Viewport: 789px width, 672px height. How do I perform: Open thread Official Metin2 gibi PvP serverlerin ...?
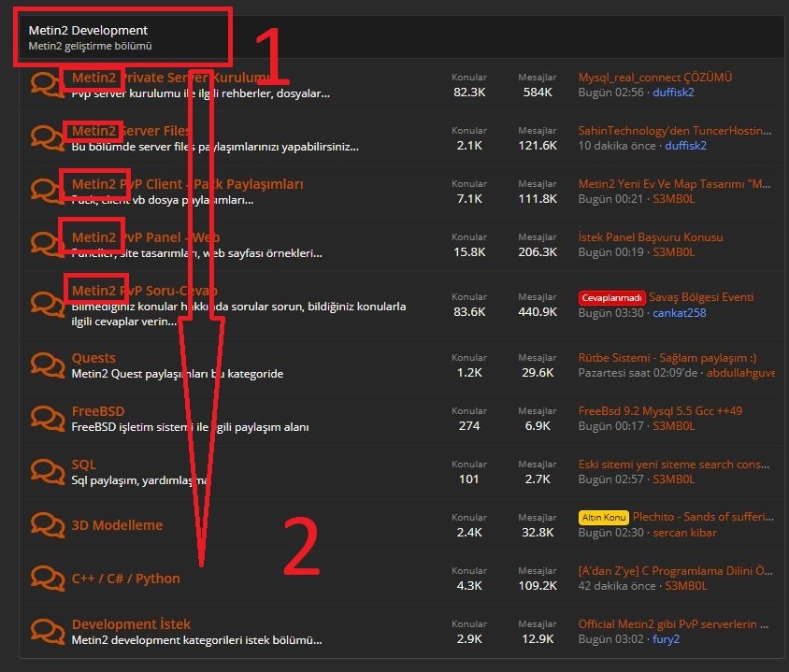coord(673,624)
